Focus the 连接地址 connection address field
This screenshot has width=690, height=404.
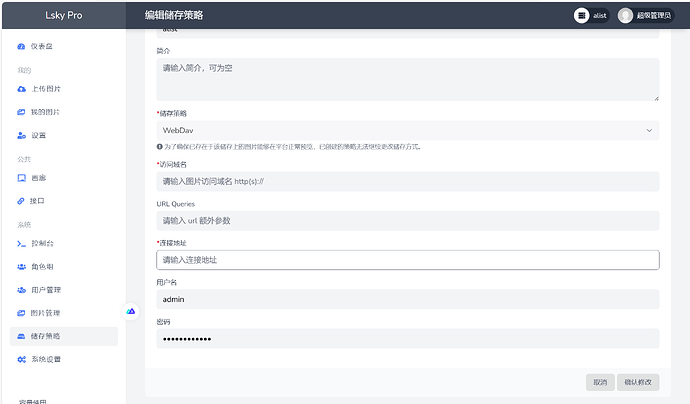click(x=407, y=260)
